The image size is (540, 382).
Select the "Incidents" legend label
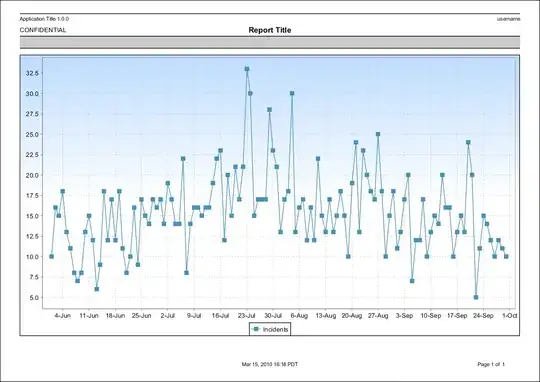click(x=275, y=330)
